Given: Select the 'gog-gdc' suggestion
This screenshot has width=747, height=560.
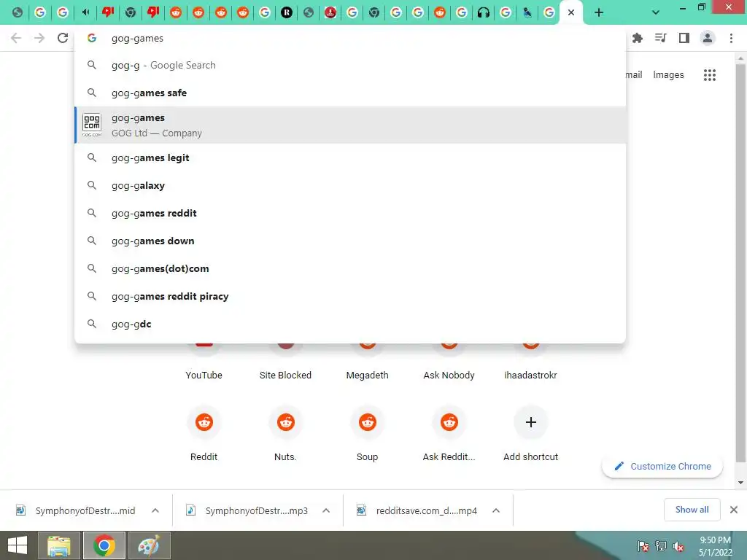Looking at the screenshot, I should 349,324.
